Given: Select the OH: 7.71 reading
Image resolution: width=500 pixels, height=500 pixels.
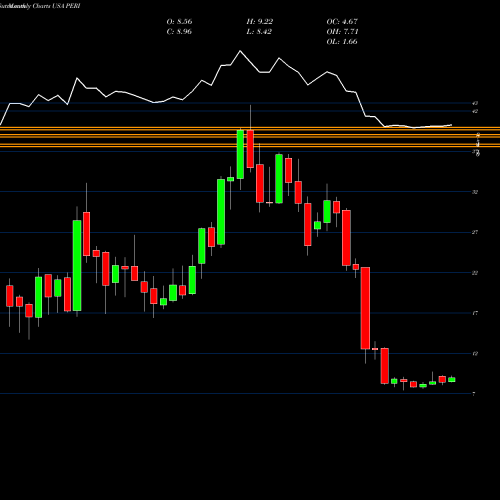Looking at the screenshot, I should tap(342, 32).
